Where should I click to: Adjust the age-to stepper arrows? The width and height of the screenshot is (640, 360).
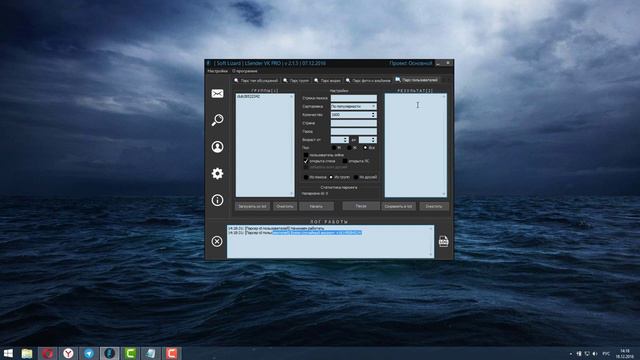[373, 140]
